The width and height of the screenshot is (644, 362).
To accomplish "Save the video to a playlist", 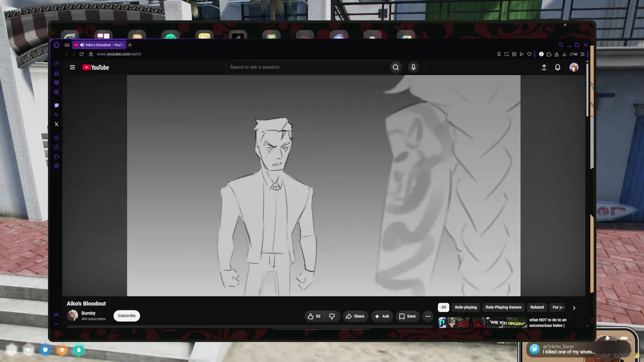I will tap(408, 316).
